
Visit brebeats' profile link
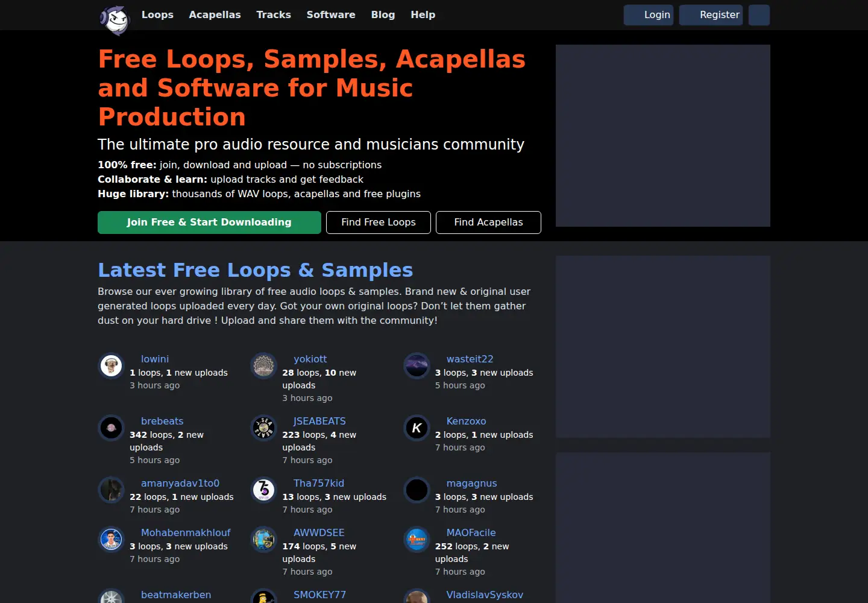(x=162, y=421)
